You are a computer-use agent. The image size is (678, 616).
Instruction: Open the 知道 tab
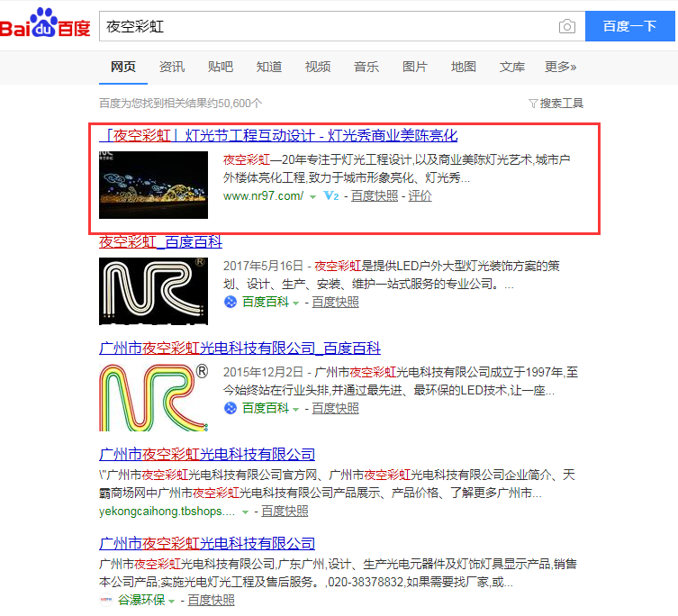[269, 67]
